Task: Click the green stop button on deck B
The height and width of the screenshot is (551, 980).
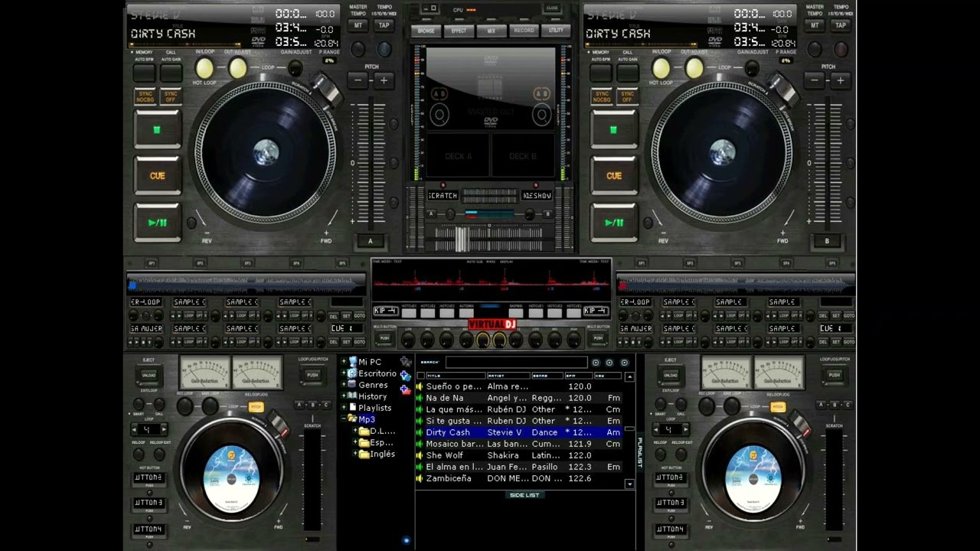Action: 613,129
